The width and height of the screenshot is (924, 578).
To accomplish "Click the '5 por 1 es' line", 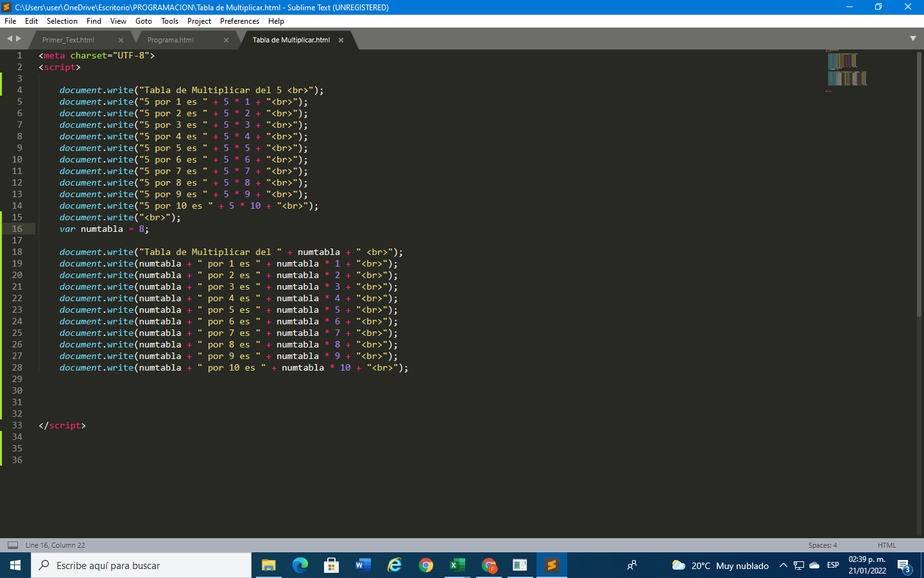I will [x=184, y=101].
